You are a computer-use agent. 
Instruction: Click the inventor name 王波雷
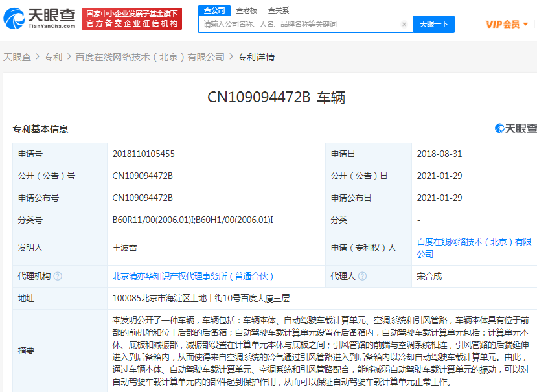(124, 248)
